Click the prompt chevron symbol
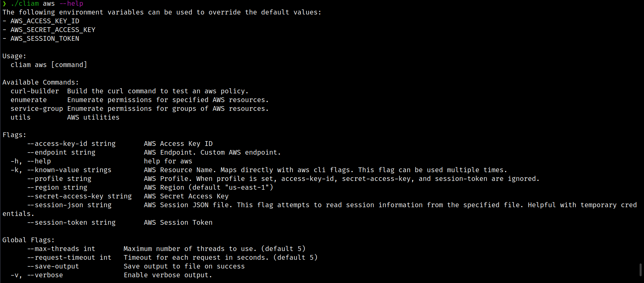 tap(4, 4)
